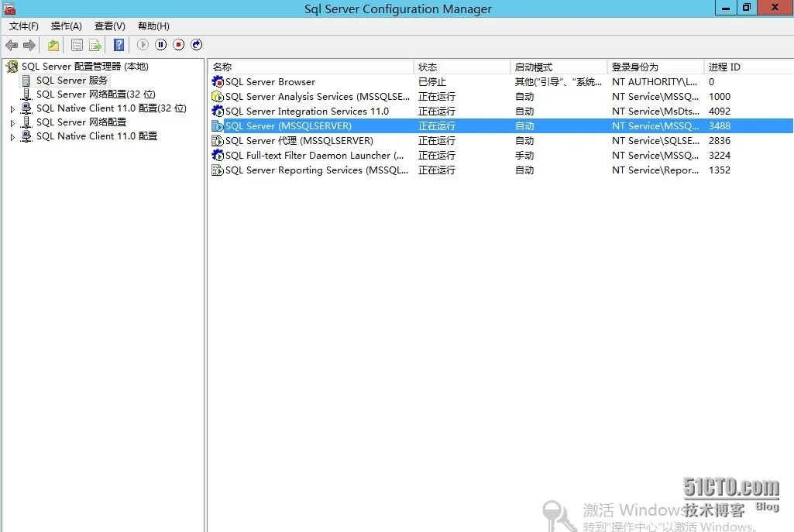
Task: Click the SQL Server (MSSQLSERVER) row icon
Action: (218, 125)
